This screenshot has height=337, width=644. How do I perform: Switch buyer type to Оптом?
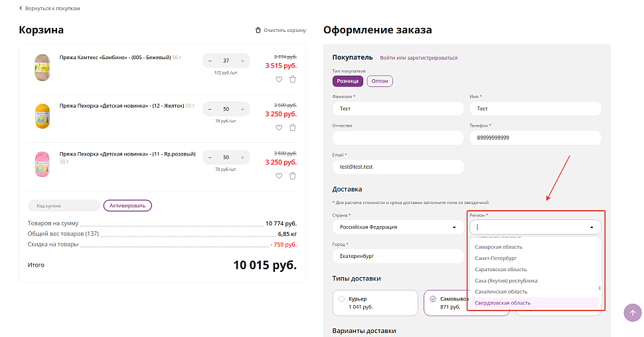(380, 81)
